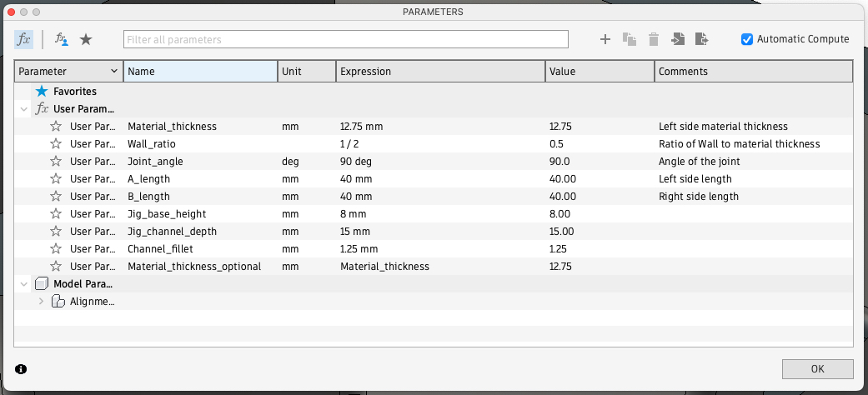This screenshot has width=868, height=395.
Task: Click the export parameters icon
Action: tap(701, 39)
